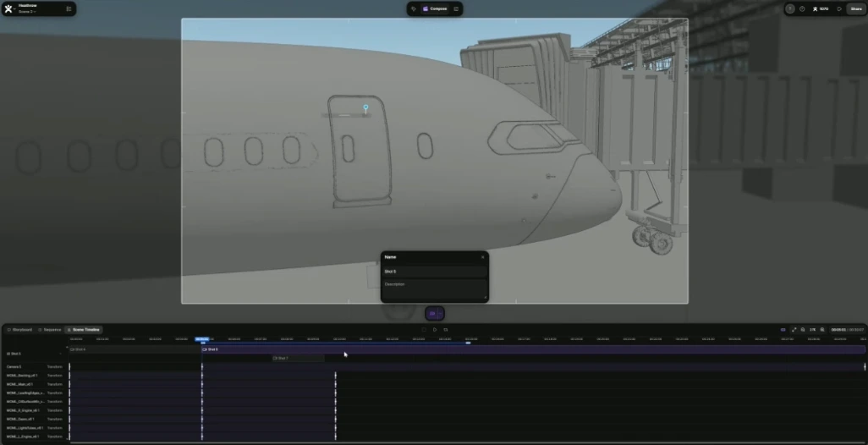
Task: Select the Shot 4 clip
Action: point(135,349)
